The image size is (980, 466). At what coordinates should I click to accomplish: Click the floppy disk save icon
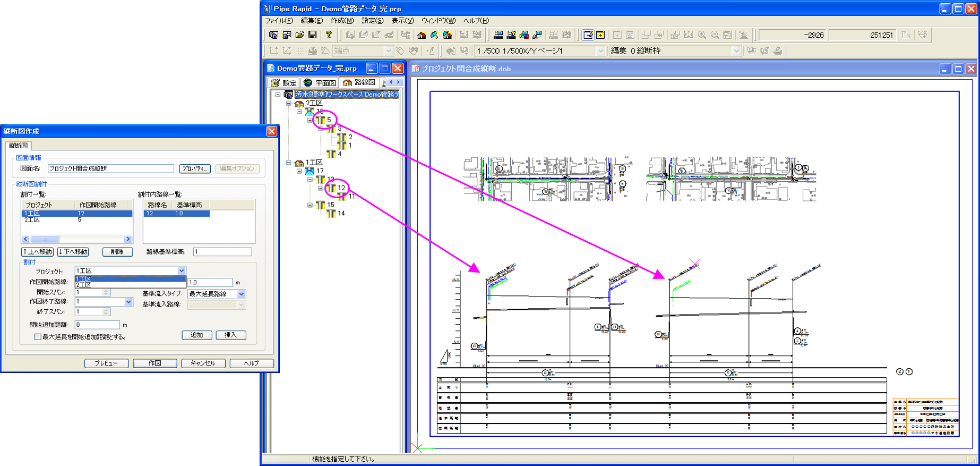(x=313, y=35)
